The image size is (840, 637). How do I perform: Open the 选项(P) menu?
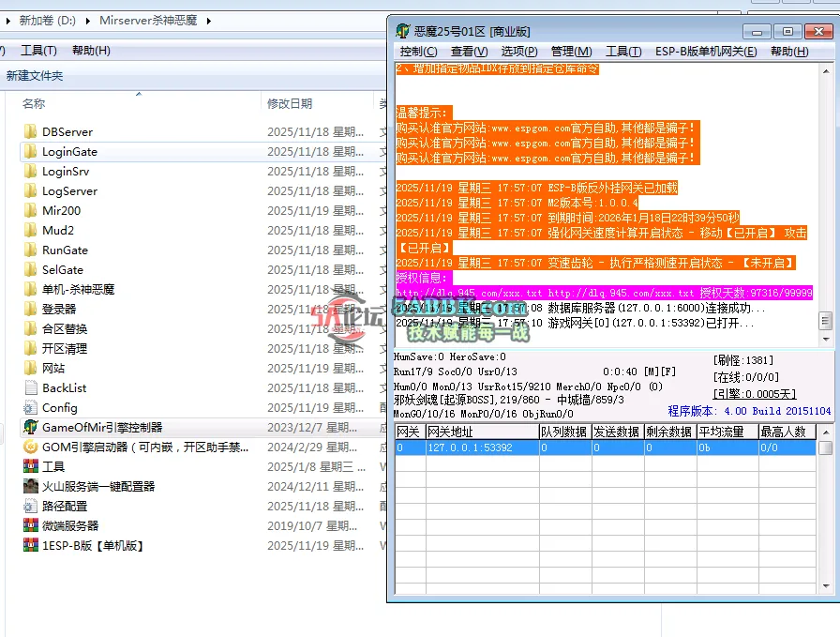[518, 52]
